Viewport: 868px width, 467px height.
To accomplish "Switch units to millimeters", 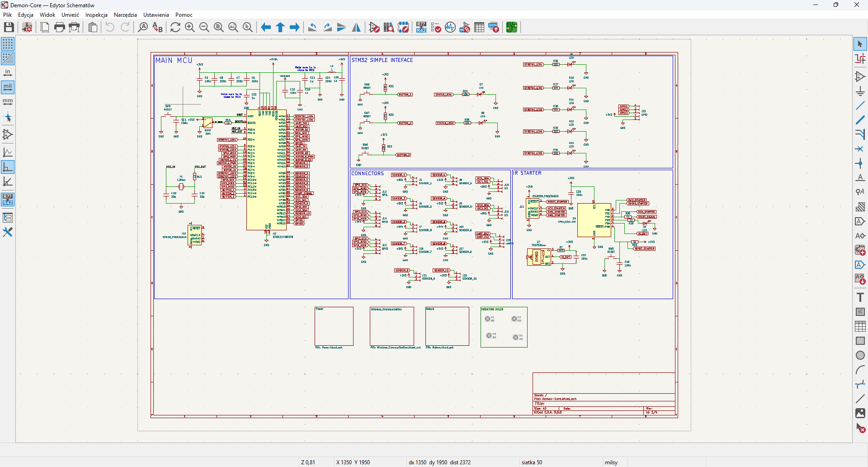I will click(8, 102).
